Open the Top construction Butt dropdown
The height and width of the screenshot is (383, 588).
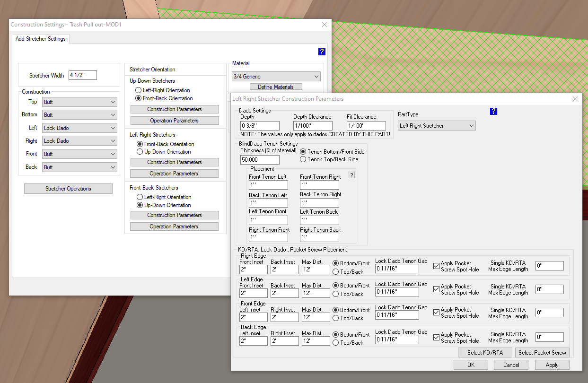coord(79,102)
